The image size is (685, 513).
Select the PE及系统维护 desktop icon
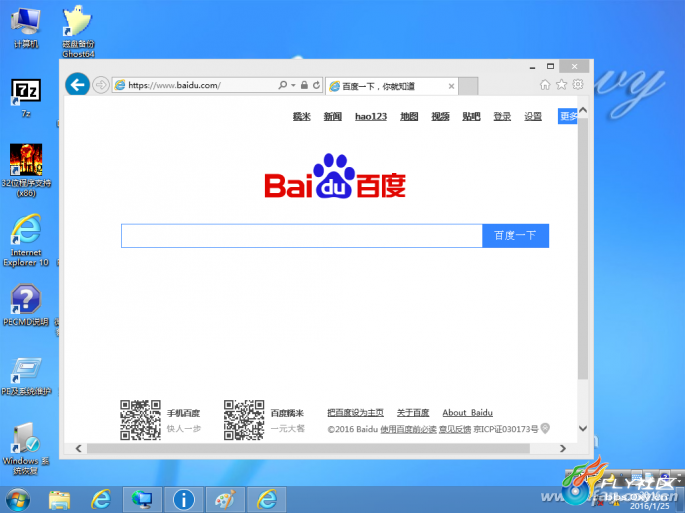pos(26,376)
